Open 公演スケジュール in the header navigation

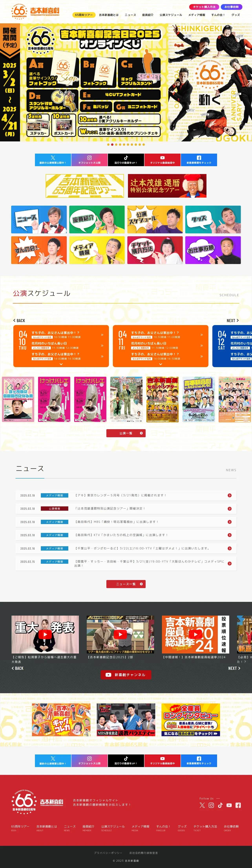(x=171, y=15)
